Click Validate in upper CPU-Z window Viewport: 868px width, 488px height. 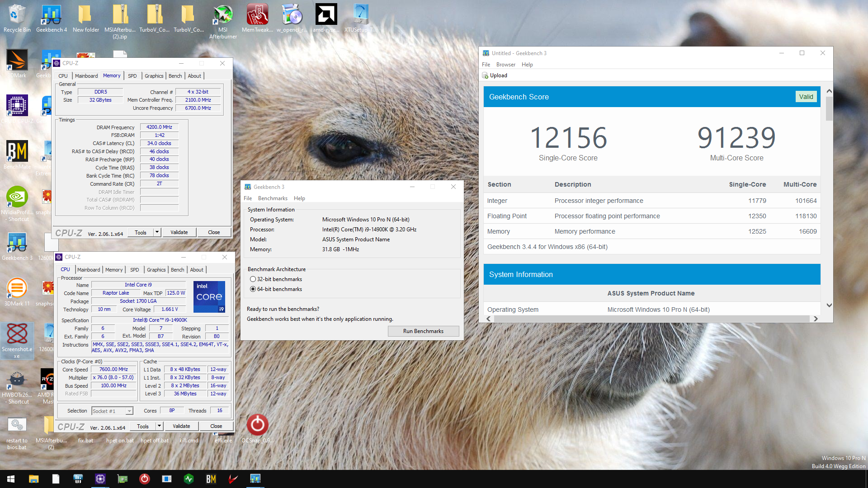tap(179, 232)
